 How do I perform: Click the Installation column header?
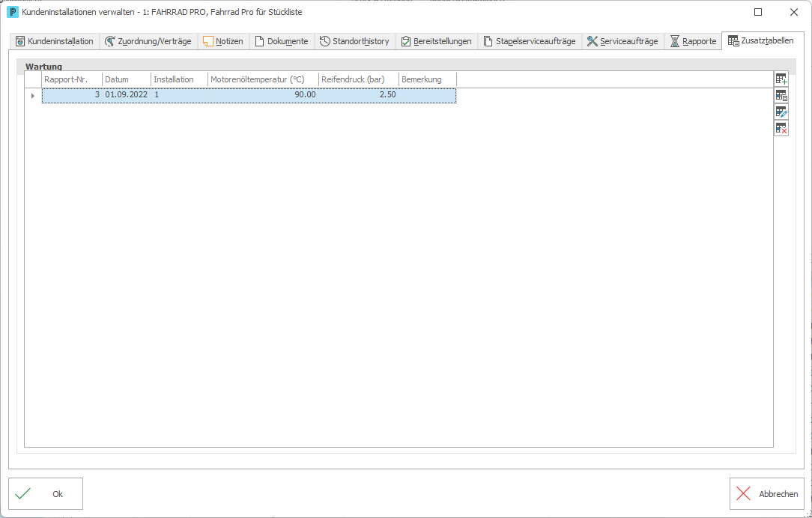[x=179, y=79]
